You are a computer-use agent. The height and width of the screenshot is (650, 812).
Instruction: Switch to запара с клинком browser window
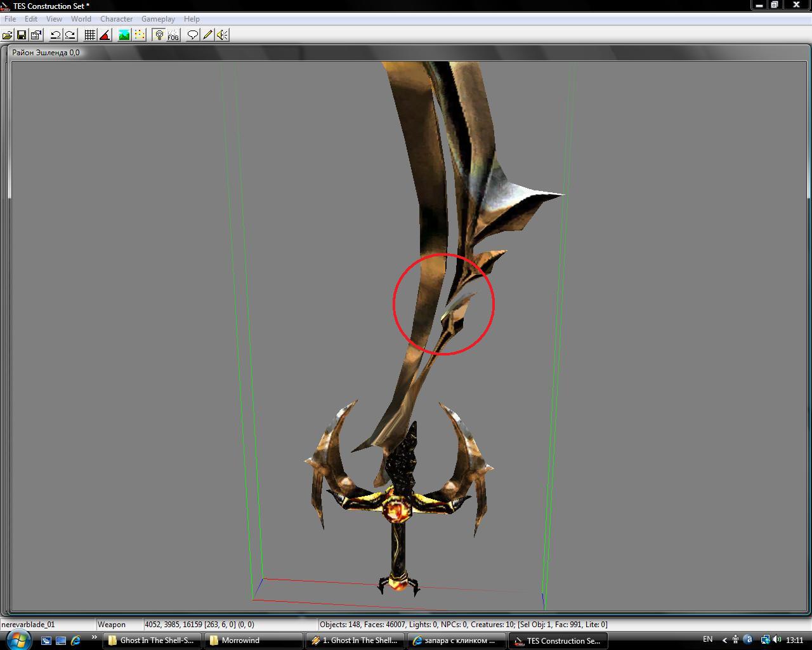[x=456, y=640]
